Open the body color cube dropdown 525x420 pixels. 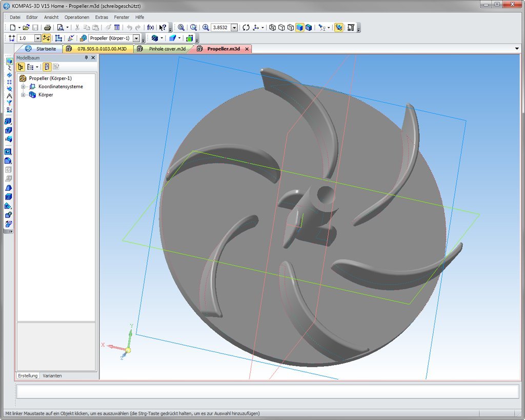coord(179,38)
